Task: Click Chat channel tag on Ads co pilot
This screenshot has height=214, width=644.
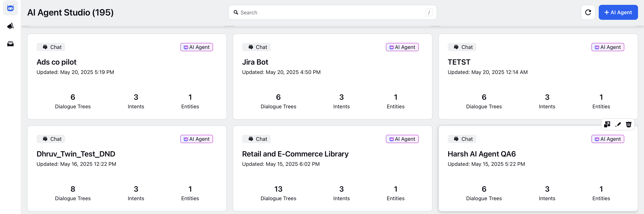Action: click(x=51, y=47)
